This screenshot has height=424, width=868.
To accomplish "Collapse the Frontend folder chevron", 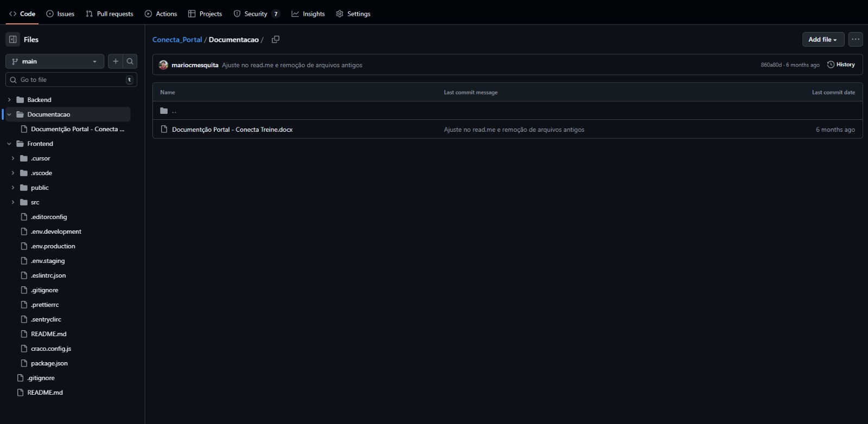I will pos(9,144).
